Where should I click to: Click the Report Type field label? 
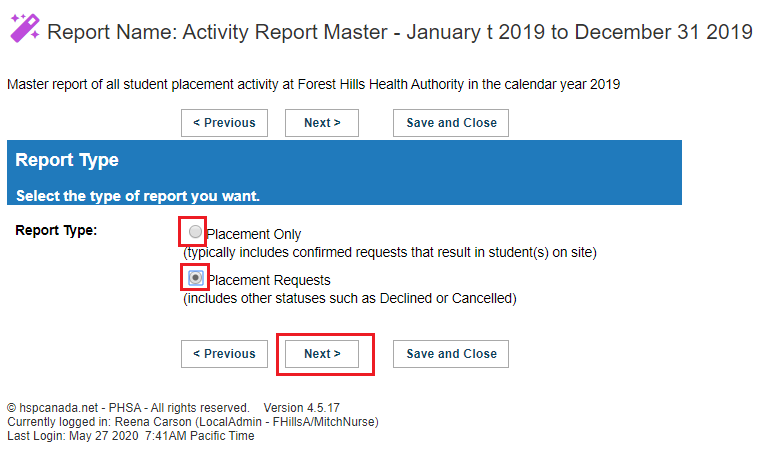(x=56, y=230)
